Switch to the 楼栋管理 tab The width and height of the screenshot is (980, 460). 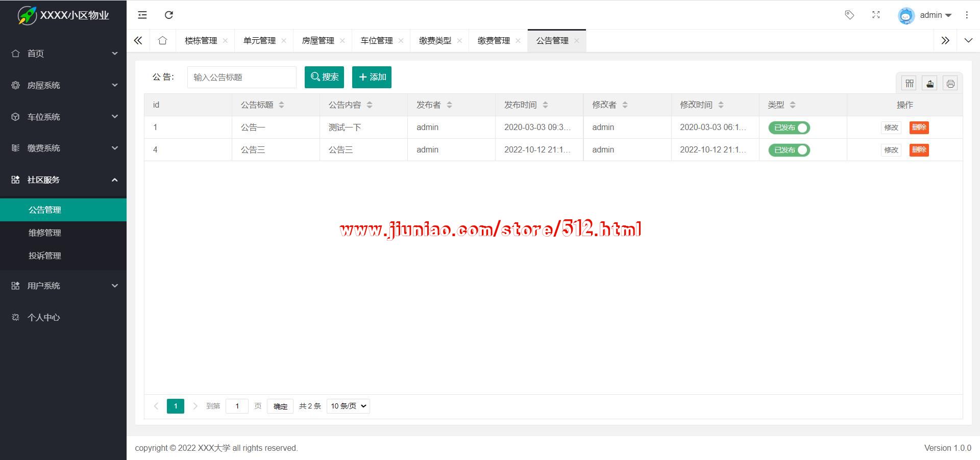[201, 41]
